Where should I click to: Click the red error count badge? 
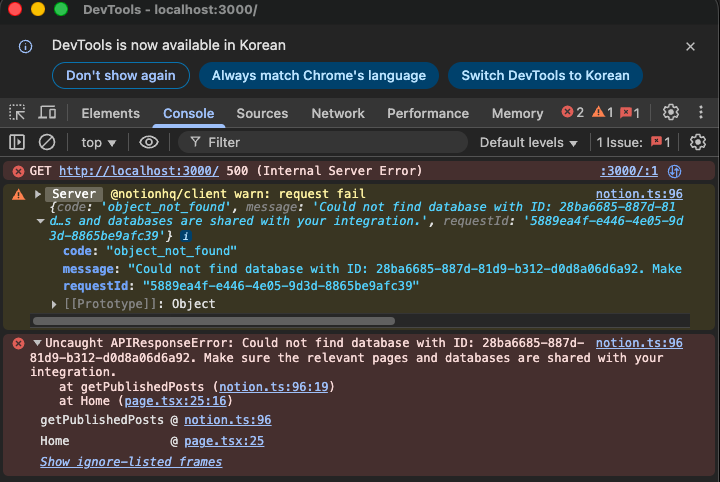(573, 113)
